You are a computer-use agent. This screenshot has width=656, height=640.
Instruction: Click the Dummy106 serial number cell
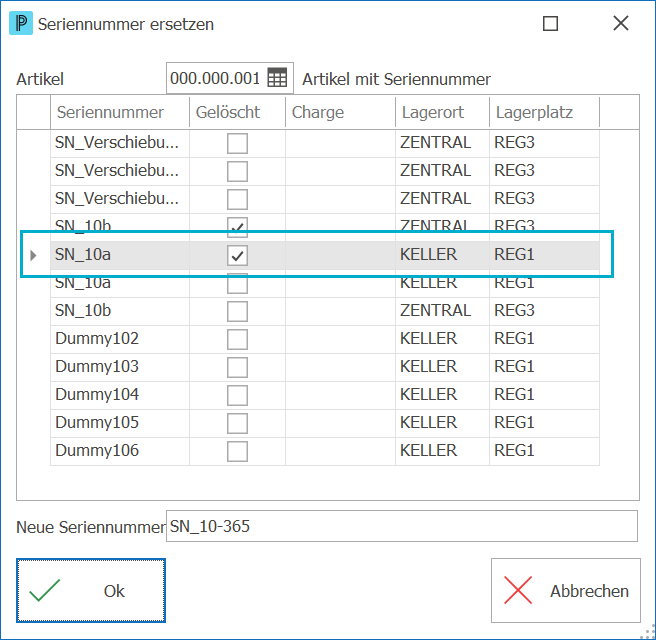click(x=120, y=451)
